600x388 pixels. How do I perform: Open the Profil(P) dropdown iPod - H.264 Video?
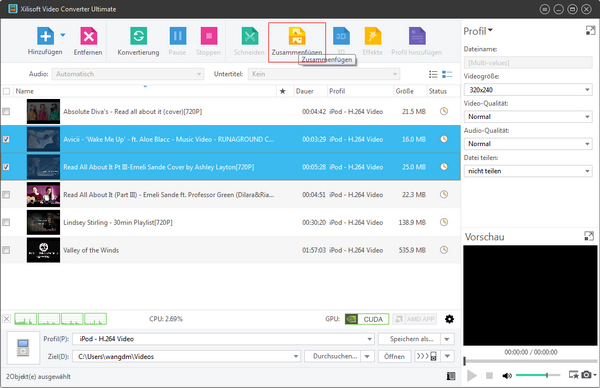223,339
